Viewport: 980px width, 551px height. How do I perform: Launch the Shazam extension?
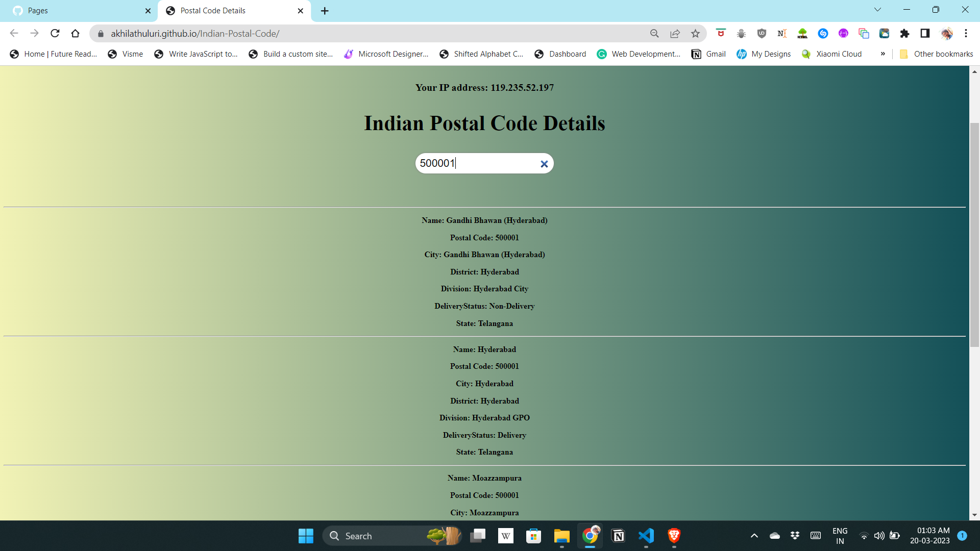pyautogui.click(x=823, y=33)
